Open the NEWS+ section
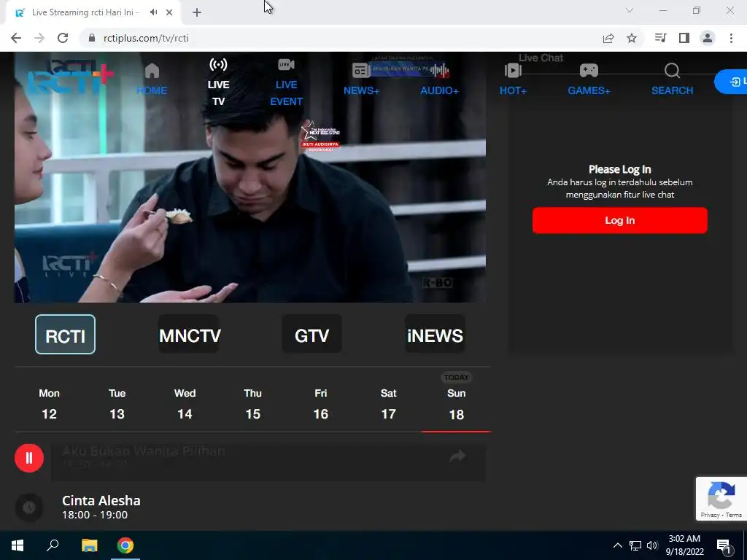This screenshot has height=560, width=747. (361, 79)
